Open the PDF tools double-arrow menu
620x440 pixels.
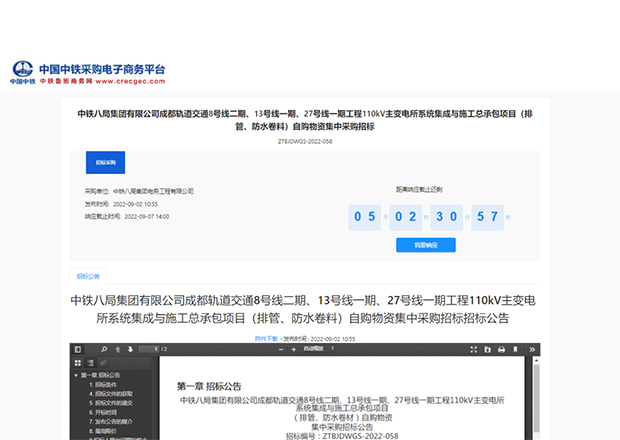(x=532, y=349)
